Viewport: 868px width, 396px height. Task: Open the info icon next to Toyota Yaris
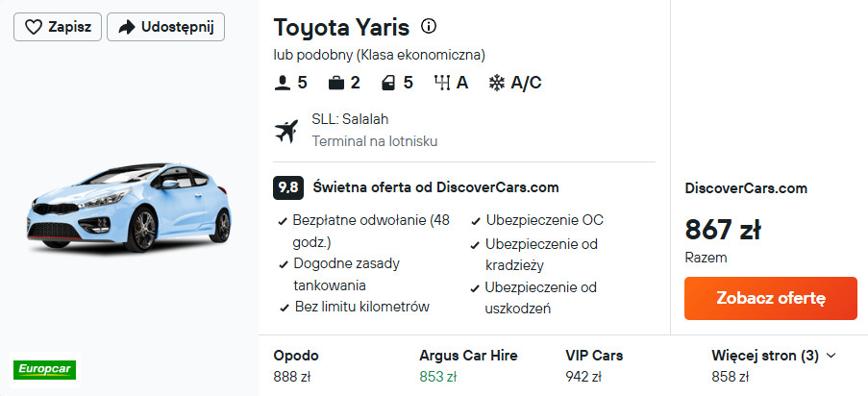tap(429, 27)
